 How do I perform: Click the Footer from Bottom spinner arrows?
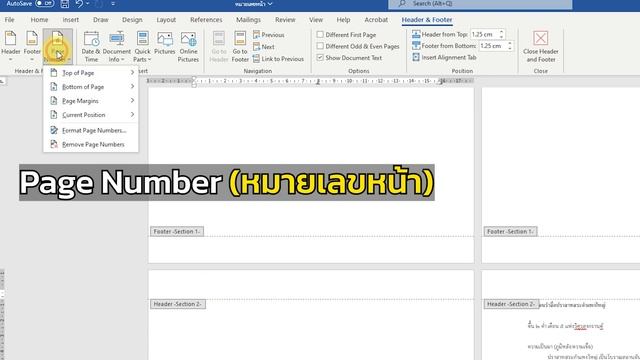point(510,46)
